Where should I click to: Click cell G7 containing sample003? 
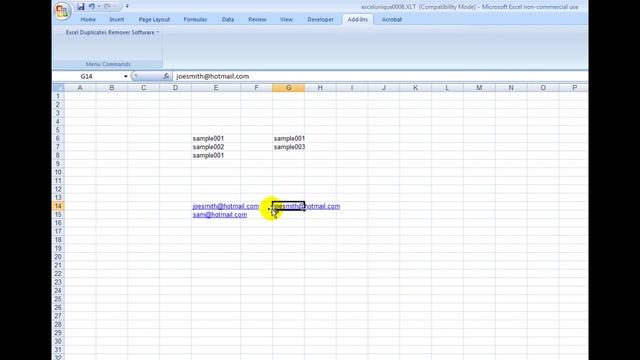click(x=289, y=147)
